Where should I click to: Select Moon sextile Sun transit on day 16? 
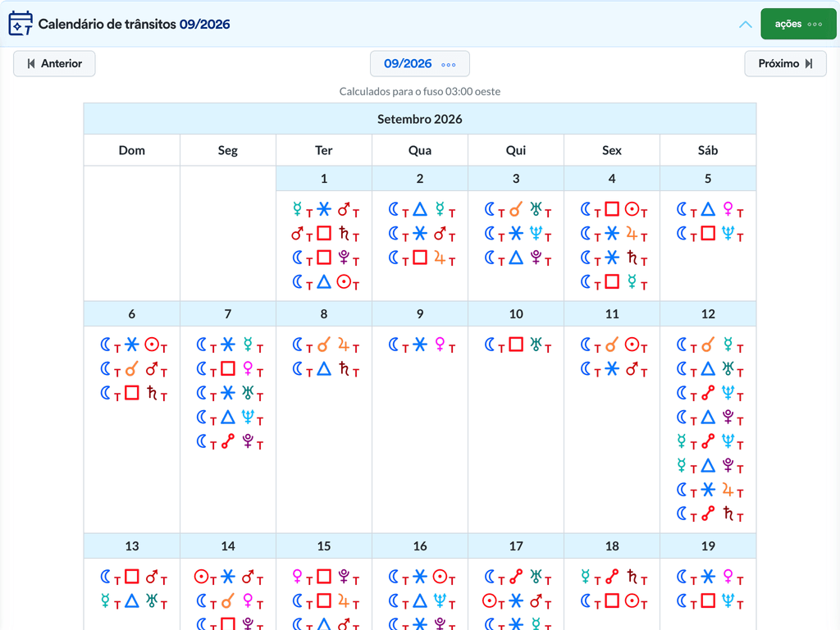(x=421, y=577)
